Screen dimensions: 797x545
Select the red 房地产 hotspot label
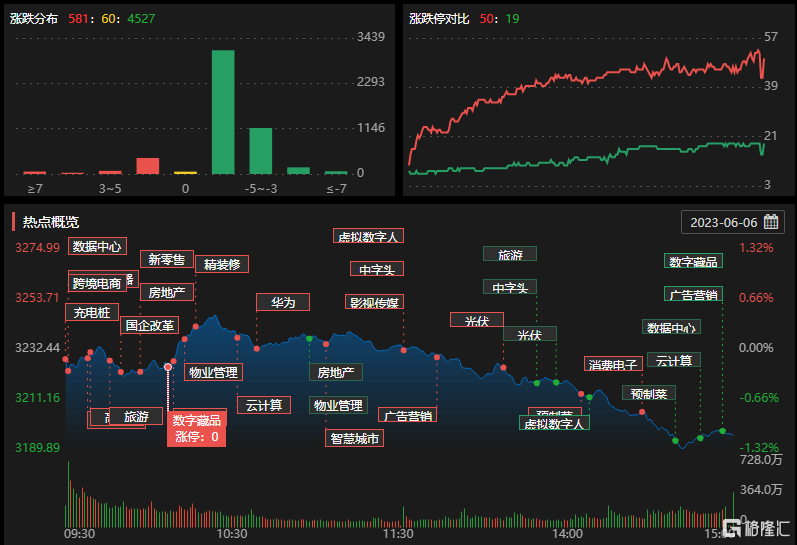coord(167,292)
